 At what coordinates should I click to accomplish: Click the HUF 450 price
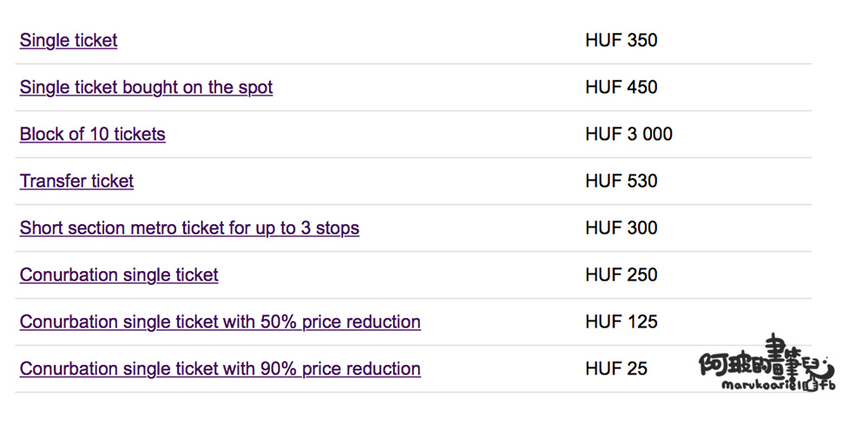click(x=621, y=88)
